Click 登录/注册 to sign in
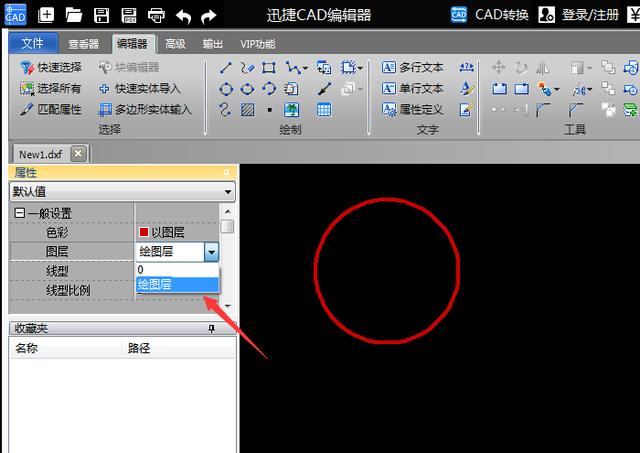The width and height of the screenshot is (640, 453). point(579,15)
